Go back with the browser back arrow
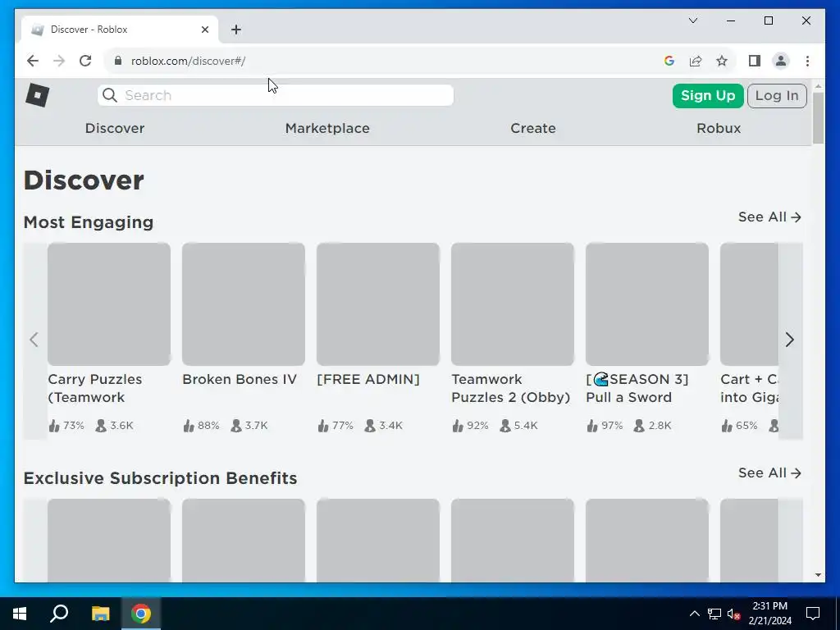 (x=33, y=61)
